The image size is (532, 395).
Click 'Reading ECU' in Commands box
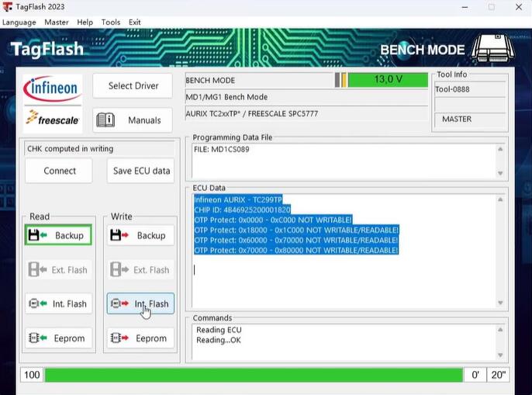[219, 330]
